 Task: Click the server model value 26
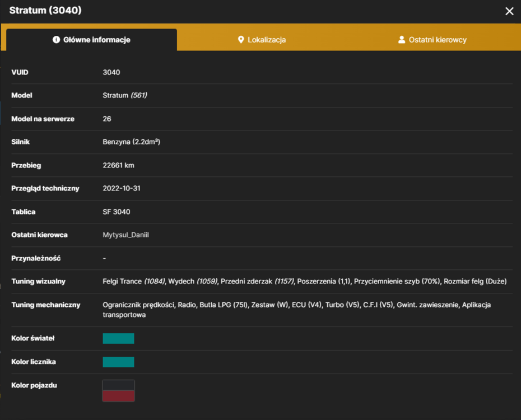tap(107, 119)
